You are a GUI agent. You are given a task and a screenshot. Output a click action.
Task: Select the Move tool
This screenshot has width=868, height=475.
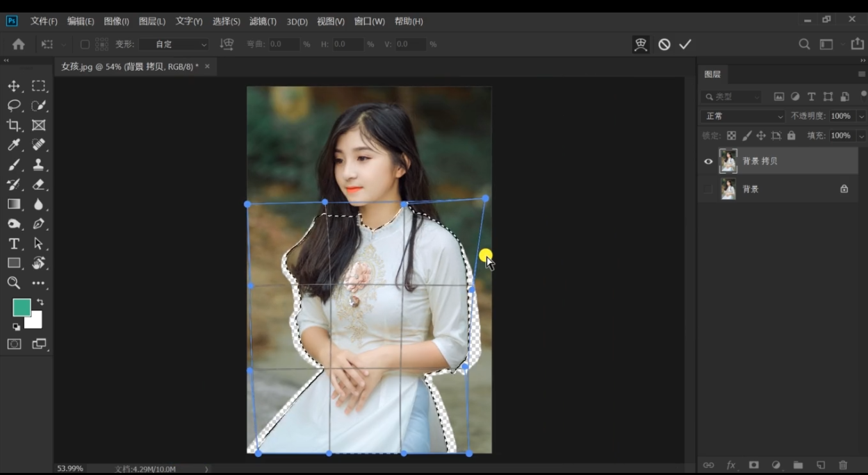14,86
